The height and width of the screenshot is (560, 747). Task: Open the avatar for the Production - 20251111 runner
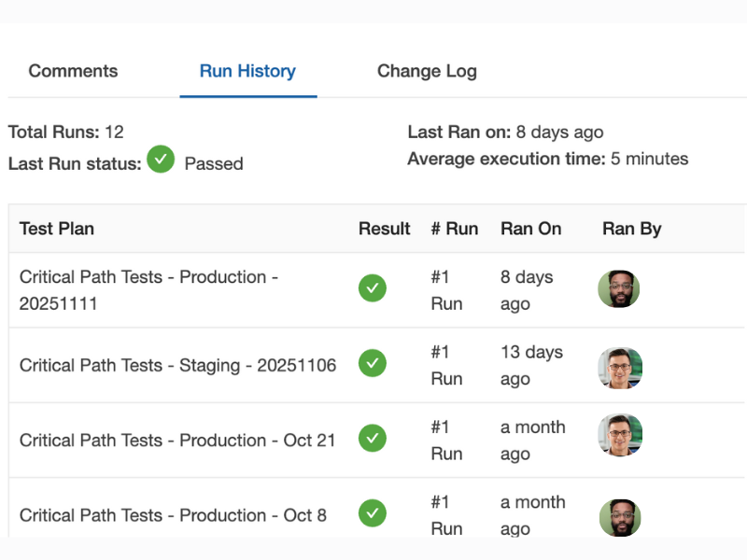click(618, 288)
